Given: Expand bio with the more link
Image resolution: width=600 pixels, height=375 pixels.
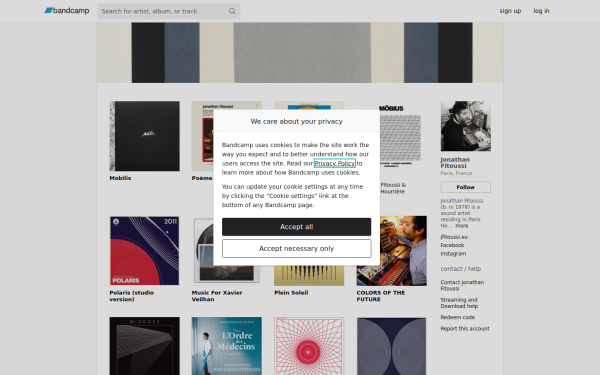Looking at the screenshot, I should pyautogui.click(x=462, y=226).
